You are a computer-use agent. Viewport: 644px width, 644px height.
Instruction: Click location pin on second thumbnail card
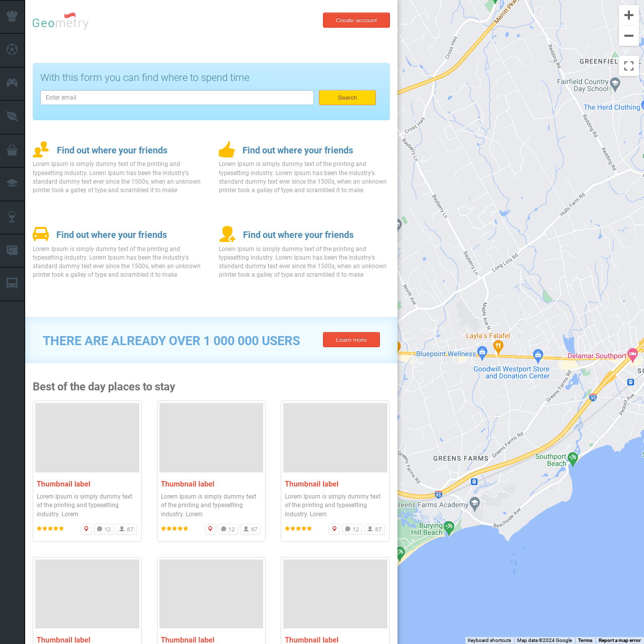click(210, 529)
